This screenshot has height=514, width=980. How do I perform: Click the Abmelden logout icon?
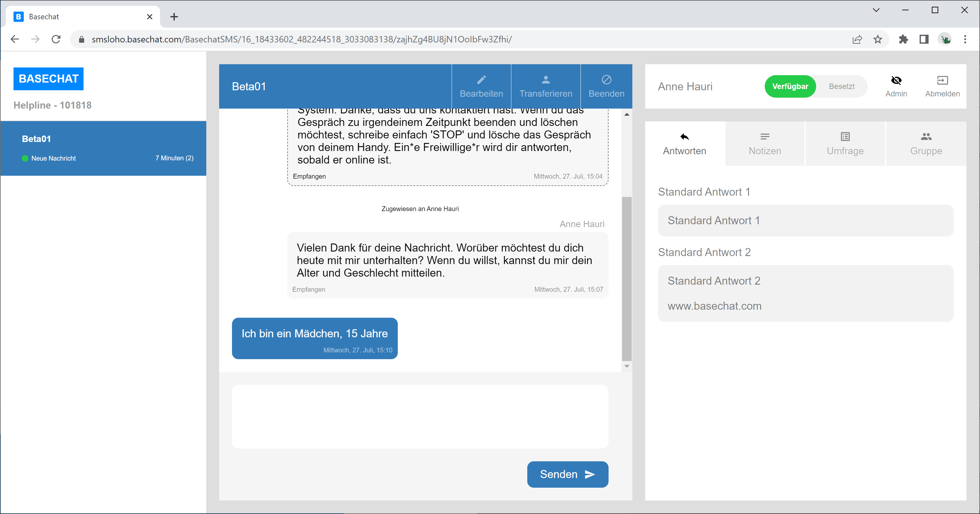point(942,80)
